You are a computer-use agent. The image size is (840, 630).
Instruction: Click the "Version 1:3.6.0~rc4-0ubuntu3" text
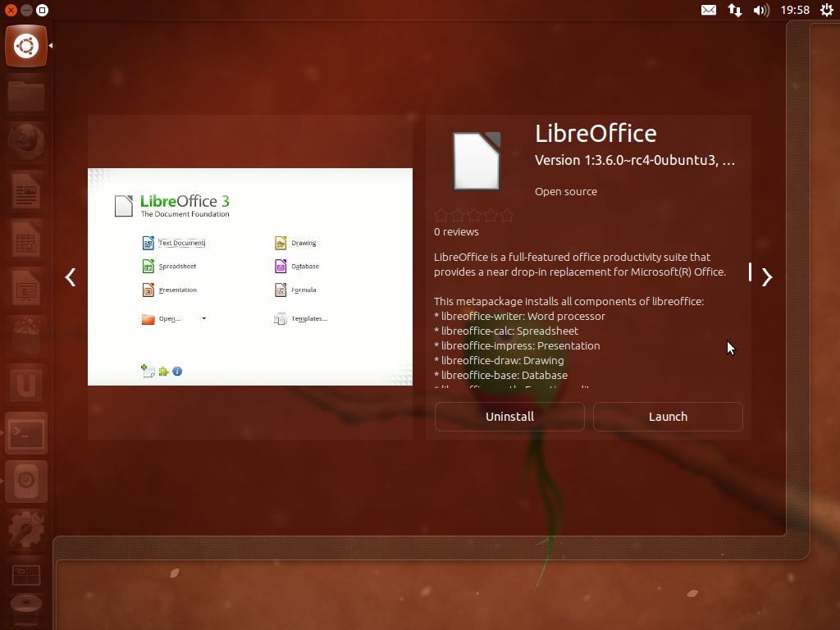[x=635, y=161]
